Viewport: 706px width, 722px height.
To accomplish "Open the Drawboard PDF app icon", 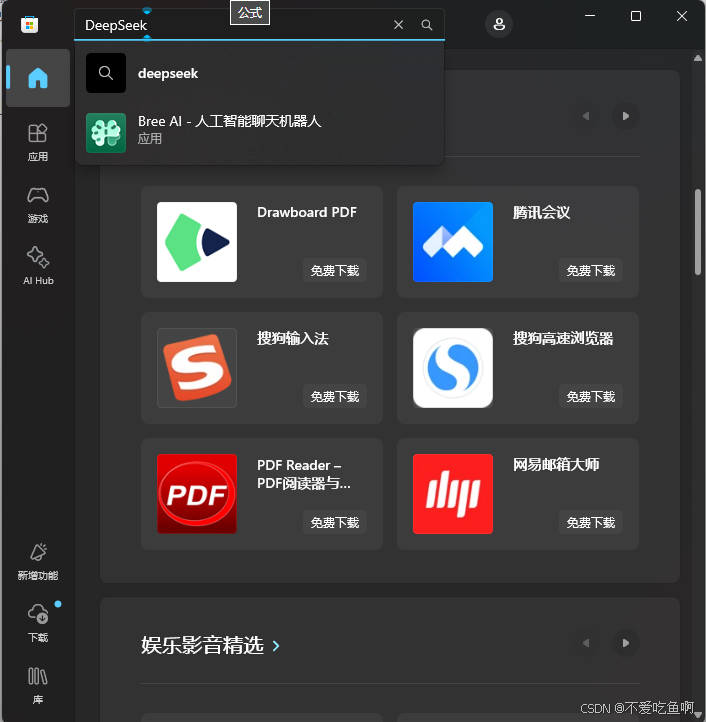I will point(197,242).
